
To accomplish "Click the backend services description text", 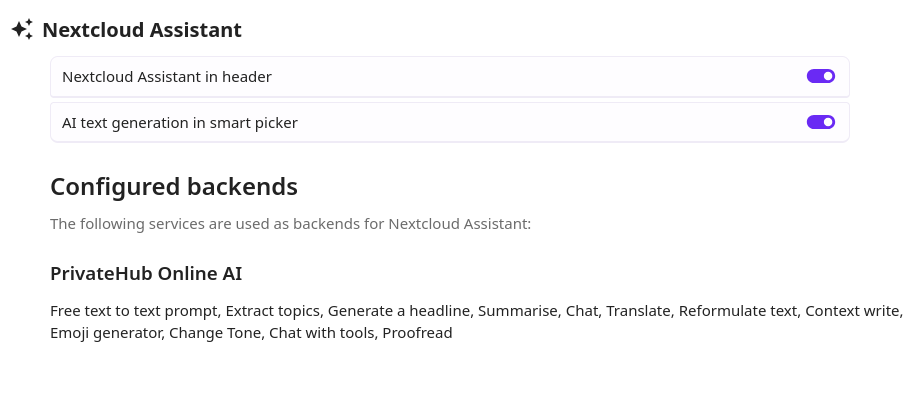I will [290, 224].
